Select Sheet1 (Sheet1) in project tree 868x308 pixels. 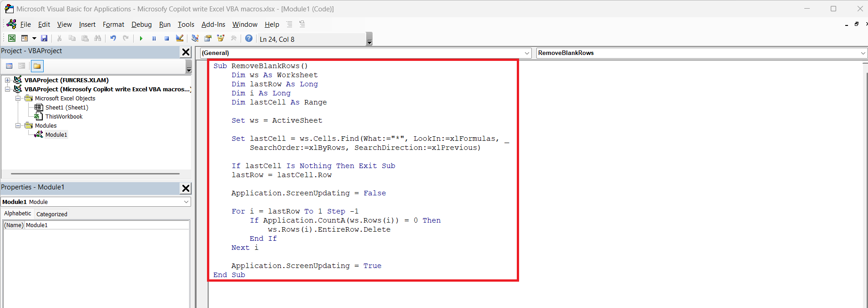pos(66,107)
